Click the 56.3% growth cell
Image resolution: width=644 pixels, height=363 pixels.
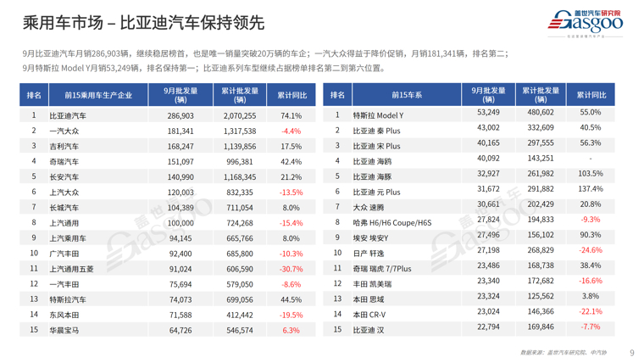coord(591,143)
